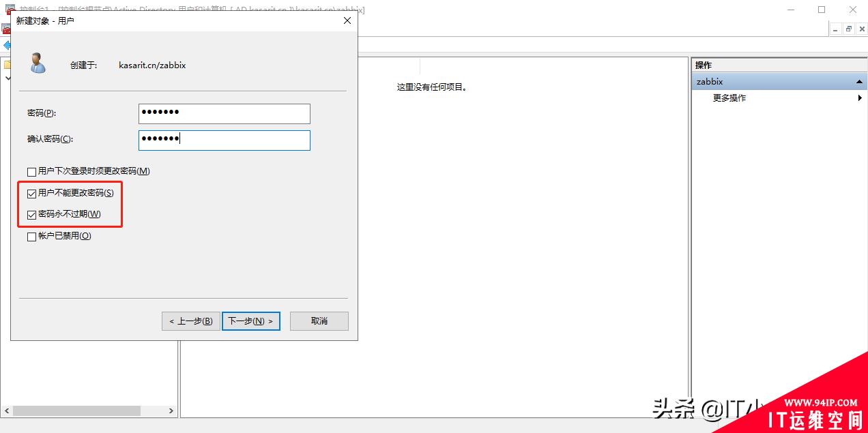Focus the 密码(P) password field
The width and height of the screenshot is (868, 433).
click(x=224, y=113)
